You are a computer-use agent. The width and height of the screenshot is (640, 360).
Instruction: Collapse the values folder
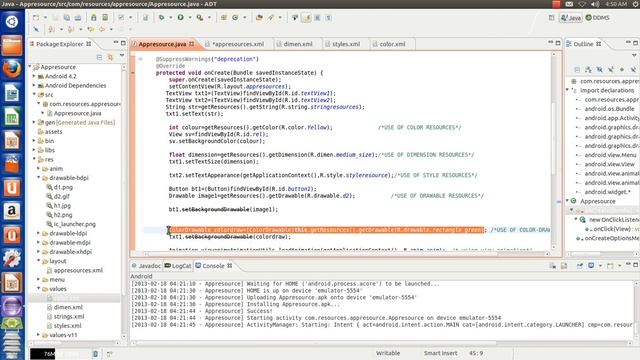coord(39,288)
